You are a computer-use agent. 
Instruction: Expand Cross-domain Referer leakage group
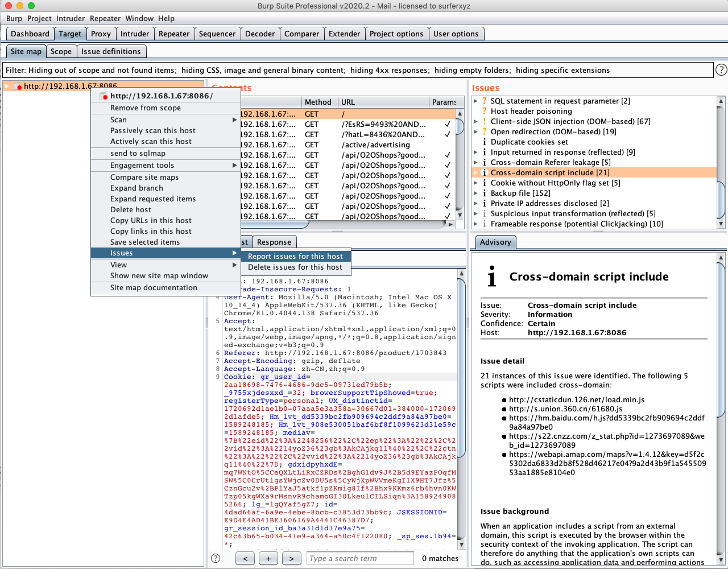tap(475, 162)
